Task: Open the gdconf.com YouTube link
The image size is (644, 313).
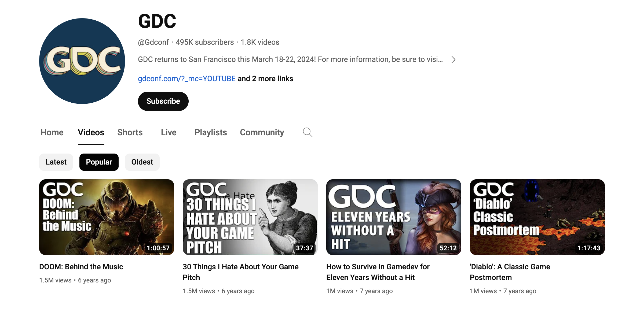Action: point(186,79)
